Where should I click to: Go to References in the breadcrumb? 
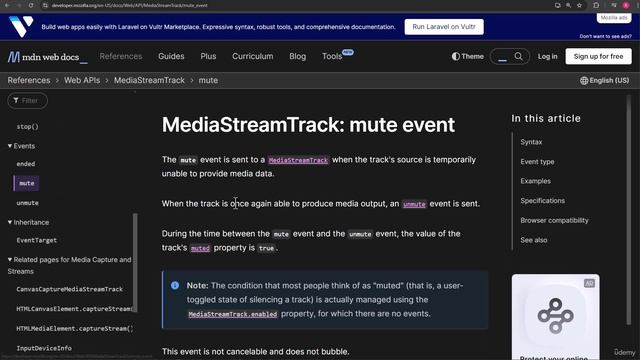tap(29, 80)
